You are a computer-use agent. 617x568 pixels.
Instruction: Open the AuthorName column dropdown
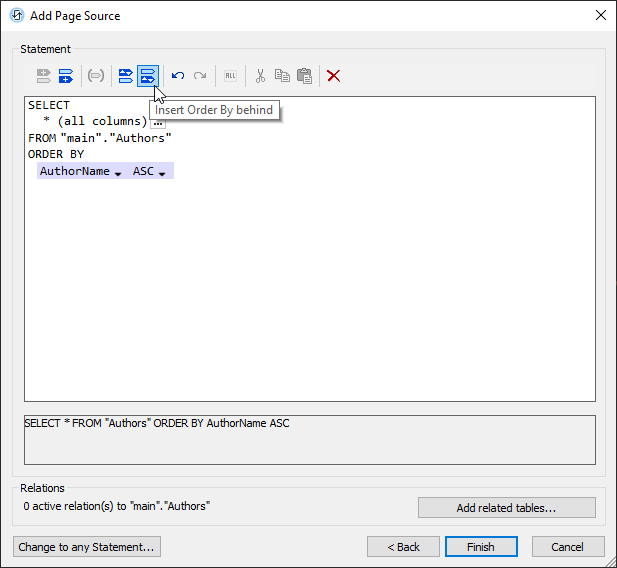[118, 173]
